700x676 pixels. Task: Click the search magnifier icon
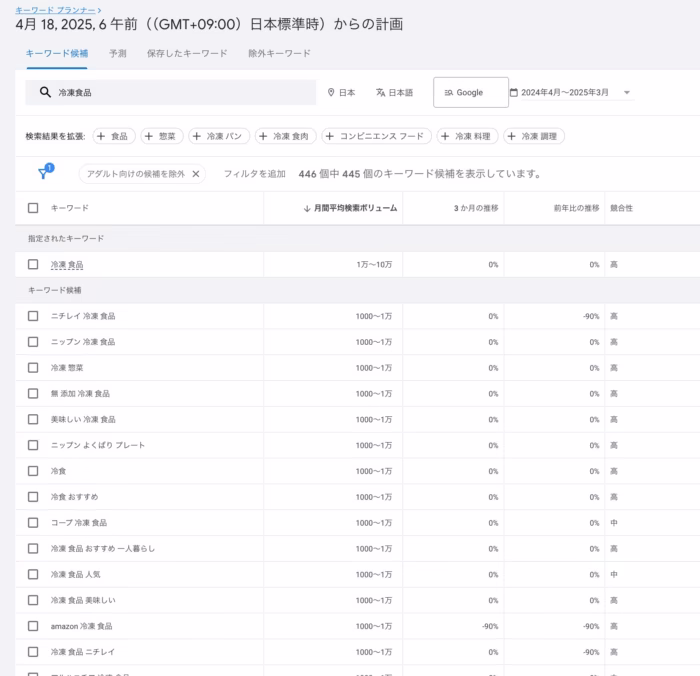coord(45,92)
